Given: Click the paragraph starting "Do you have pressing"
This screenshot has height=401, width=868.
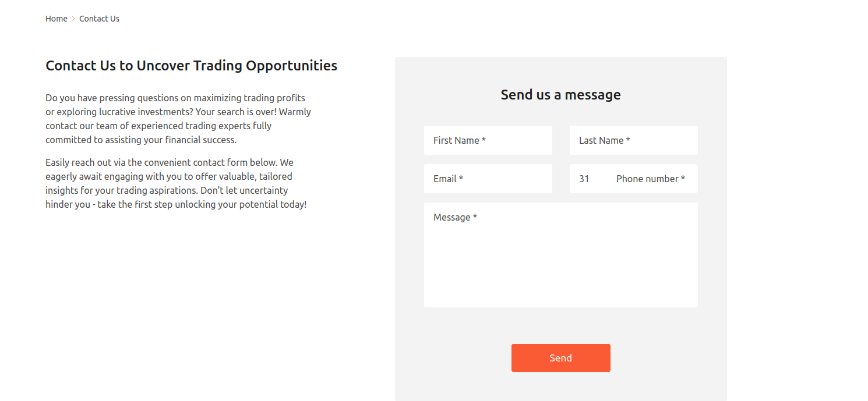Looking at the screenshot, I should pyautogui.click(x=178, y=119).
